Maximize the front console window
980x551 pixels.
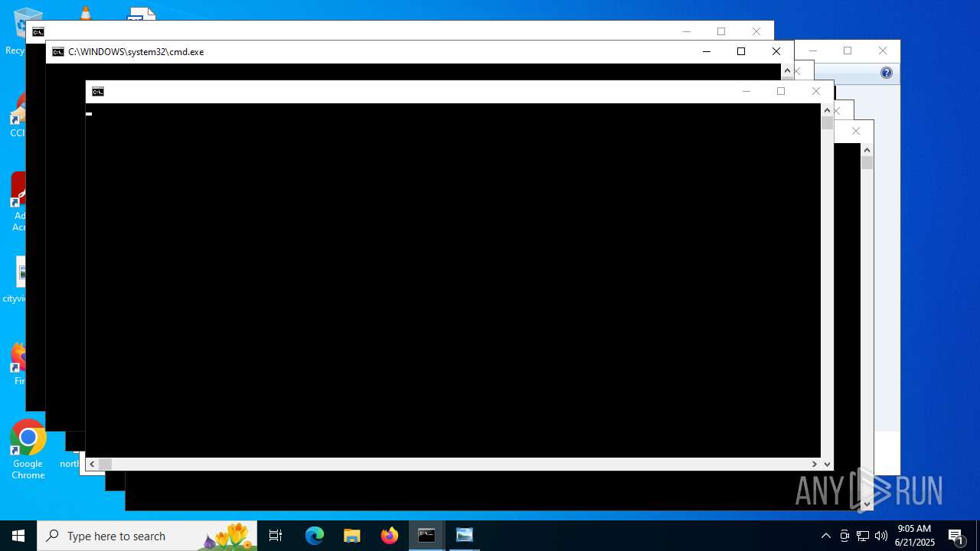[x=781, y=92]
